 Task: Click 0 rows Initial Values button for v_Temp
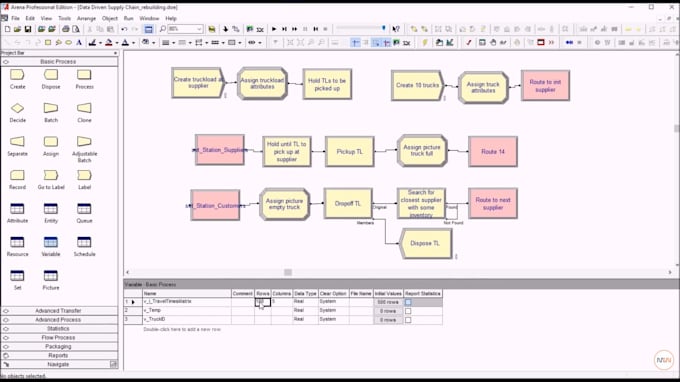388,311
